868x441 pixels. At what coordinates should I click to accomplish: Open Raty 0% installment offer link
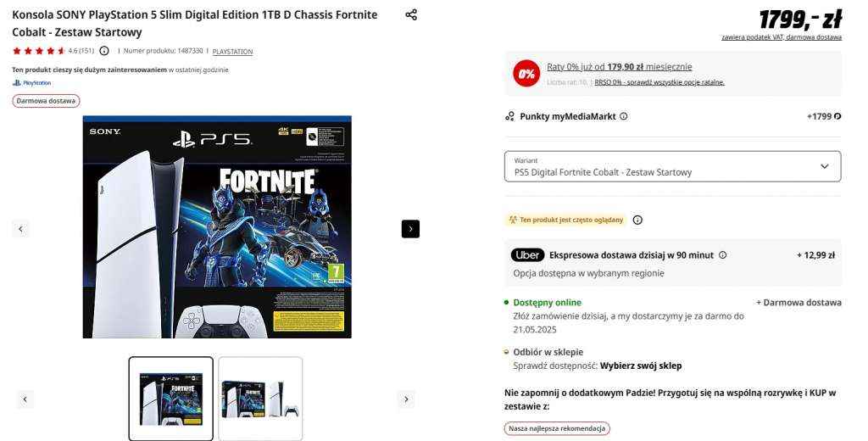point(620,67)
